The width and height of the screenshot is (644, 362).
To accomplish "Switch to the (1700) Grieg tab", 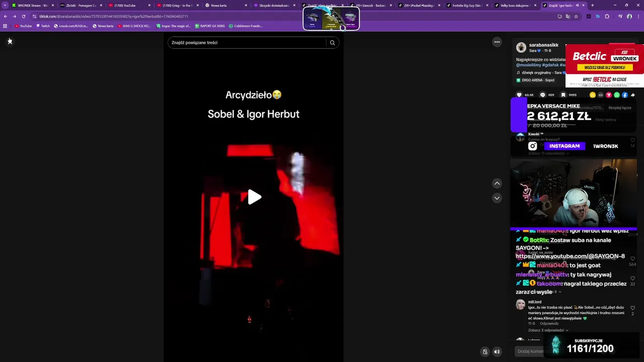I will tap(177, 6).
